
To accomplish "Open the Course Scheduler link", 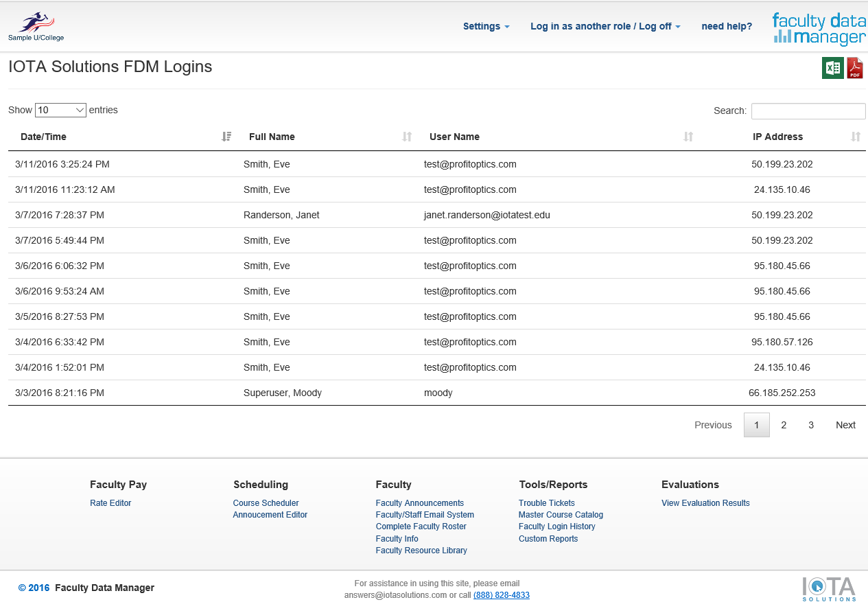I will point(266,503).
